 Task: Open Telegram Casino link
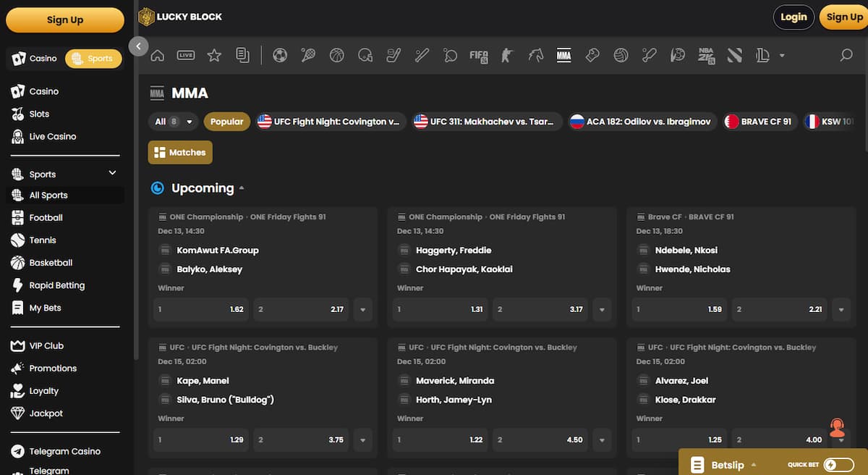[x=66, y=451]
